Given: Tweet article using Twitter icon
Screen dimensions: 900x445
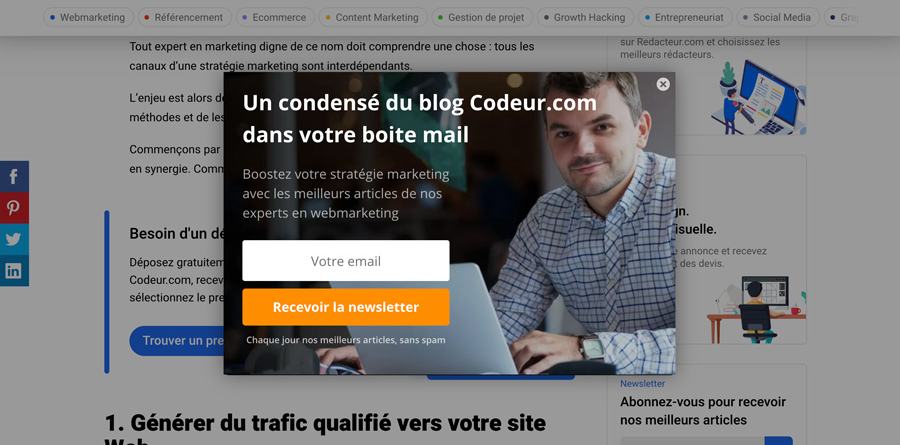Looking at the screenshot, I should pos(14,239).
